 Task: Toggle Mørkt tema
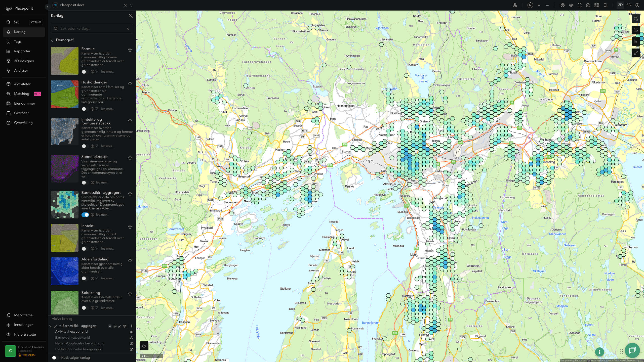point(24,315)
